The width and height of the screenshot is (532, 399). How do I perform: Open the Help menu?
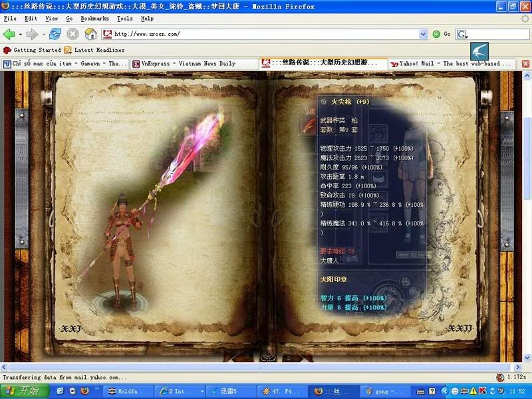(x=147, y=19)
